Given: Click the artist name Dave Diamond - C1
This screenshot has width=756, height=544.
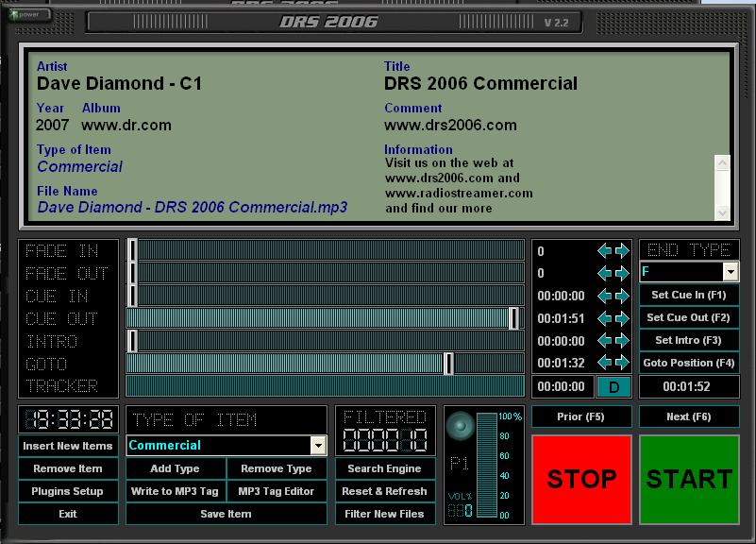Looking at the screenshot, I should point(120,83).
